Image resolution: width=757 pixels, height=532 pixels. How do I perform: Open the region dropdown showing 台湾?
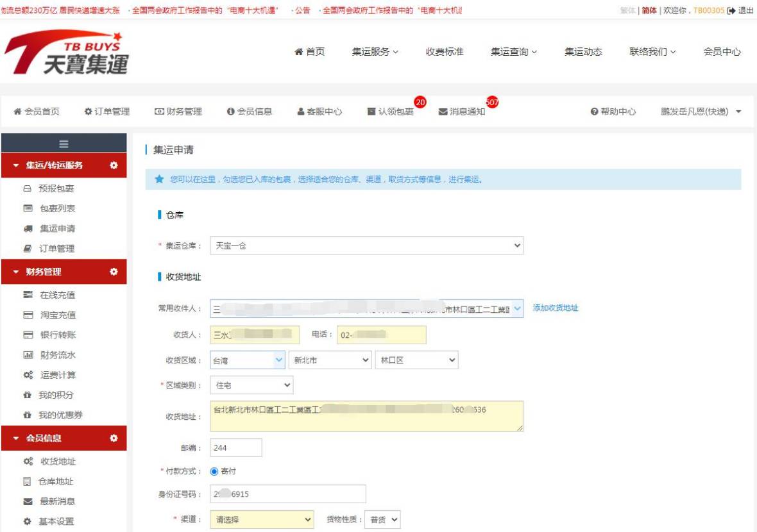(248, 360)
